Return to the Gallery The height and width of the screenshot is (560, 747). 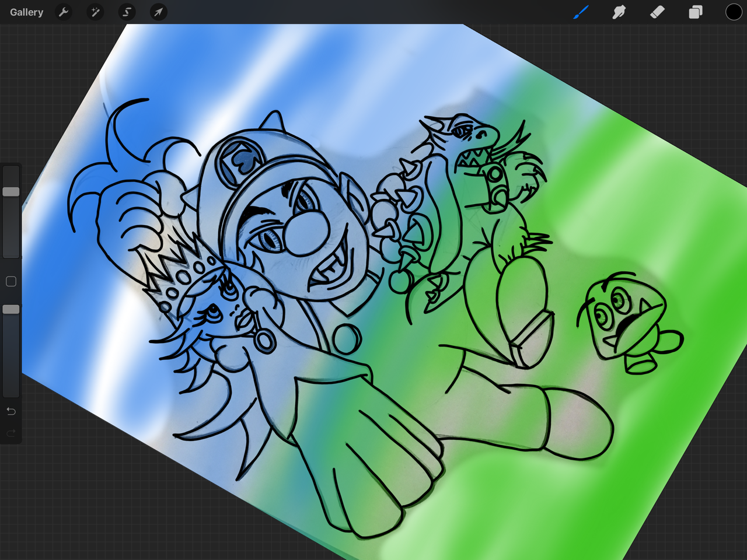pyautogui.click(x=26, y=12)
